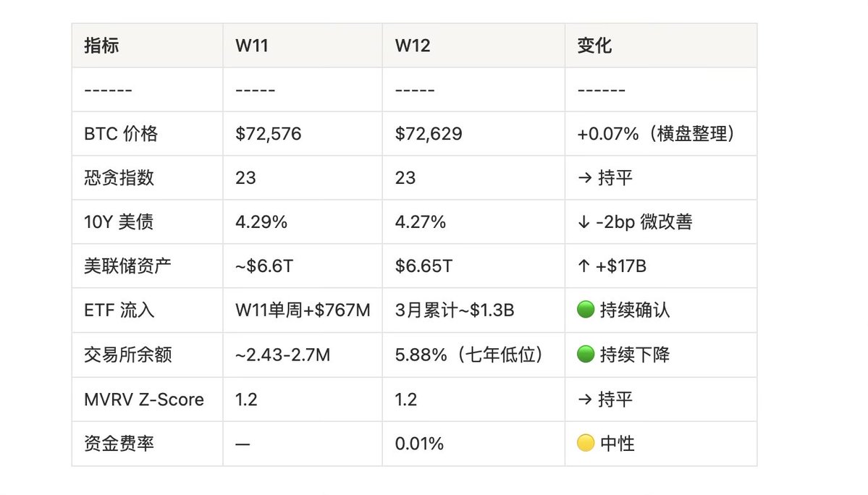The height and width of the screenshot is (495, 868).
Task: Select the W11单周+$767M cell
Action: point(303,310)
